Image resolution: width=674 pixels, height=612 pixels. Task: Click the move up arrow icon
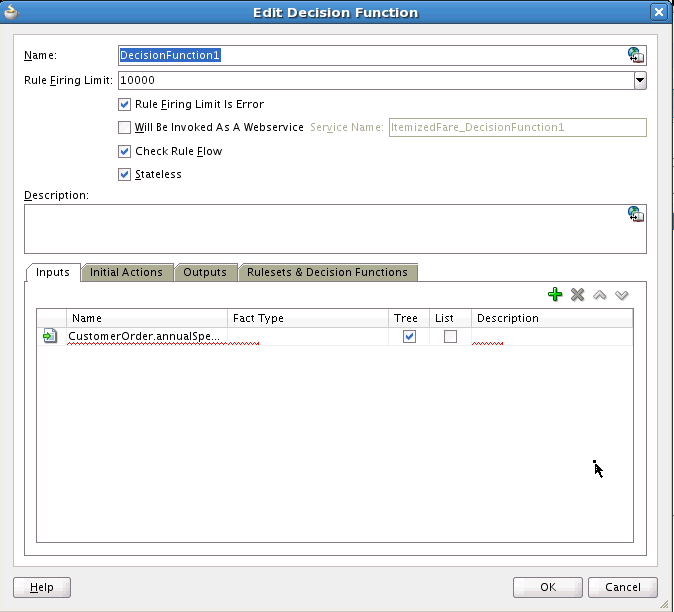pyautogui.click(x=600, y=295)
